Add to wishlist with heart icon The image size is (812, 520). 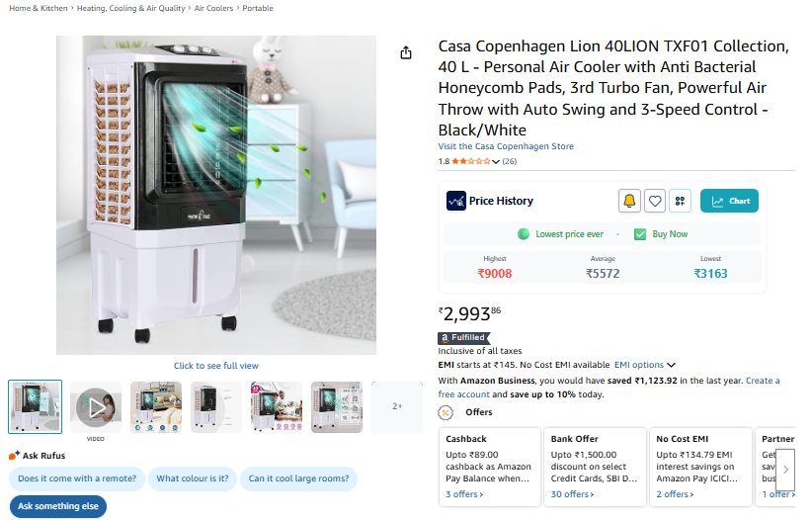(x=655, y=201)
